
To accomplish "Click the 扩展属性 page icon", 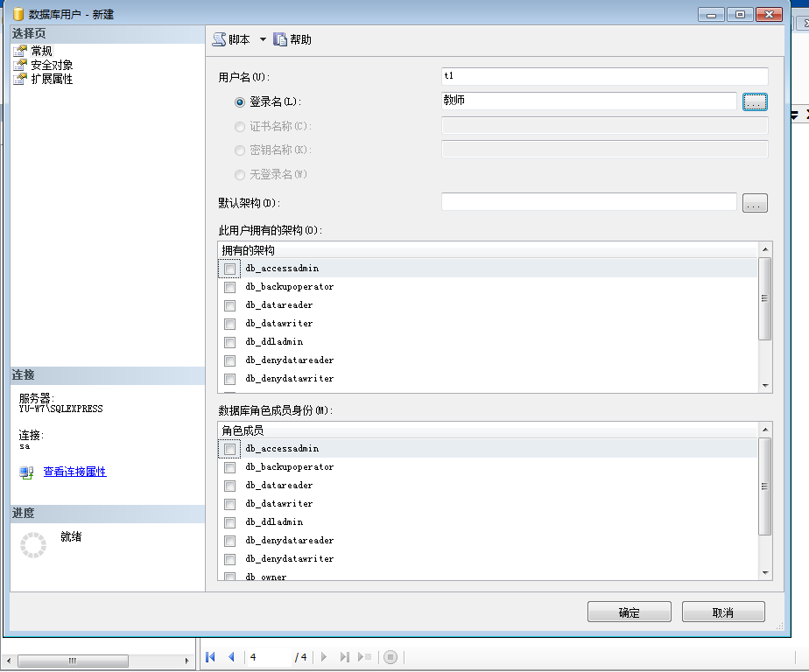I will (x=20, y=79).
